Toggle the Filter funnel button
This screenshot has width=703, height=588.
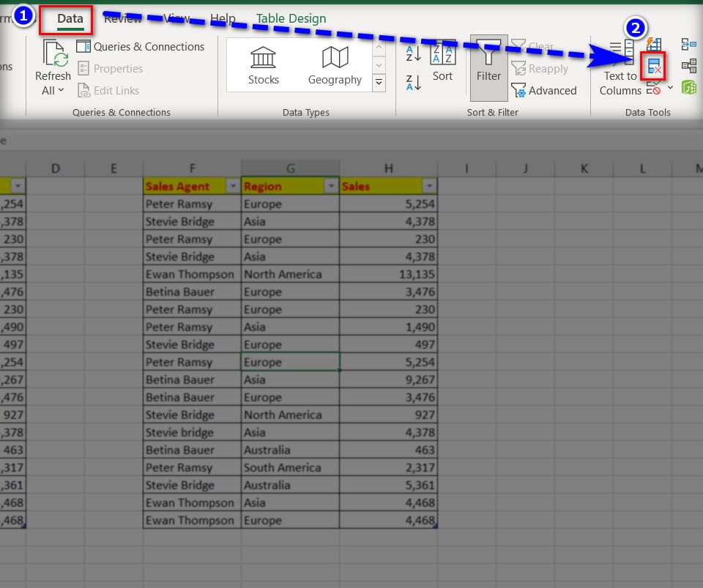[x=488, y=68]
